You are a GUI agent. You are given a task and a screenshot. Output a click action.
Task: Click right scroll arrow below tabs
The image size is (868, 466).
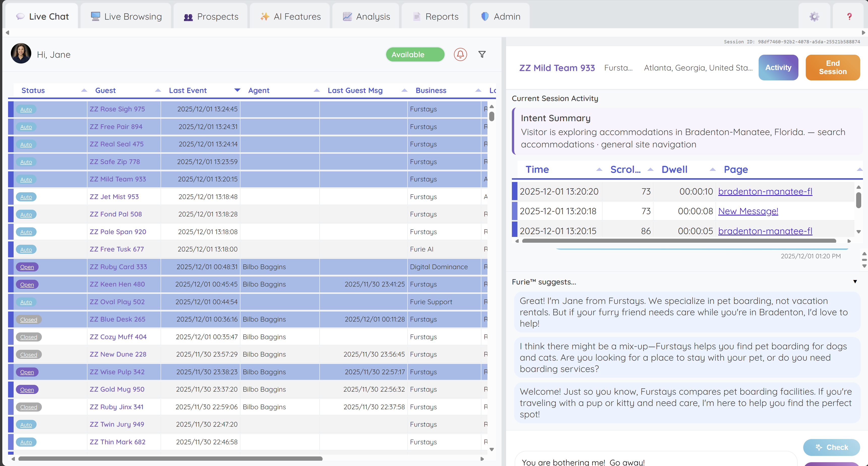click(x=863, y=33)
